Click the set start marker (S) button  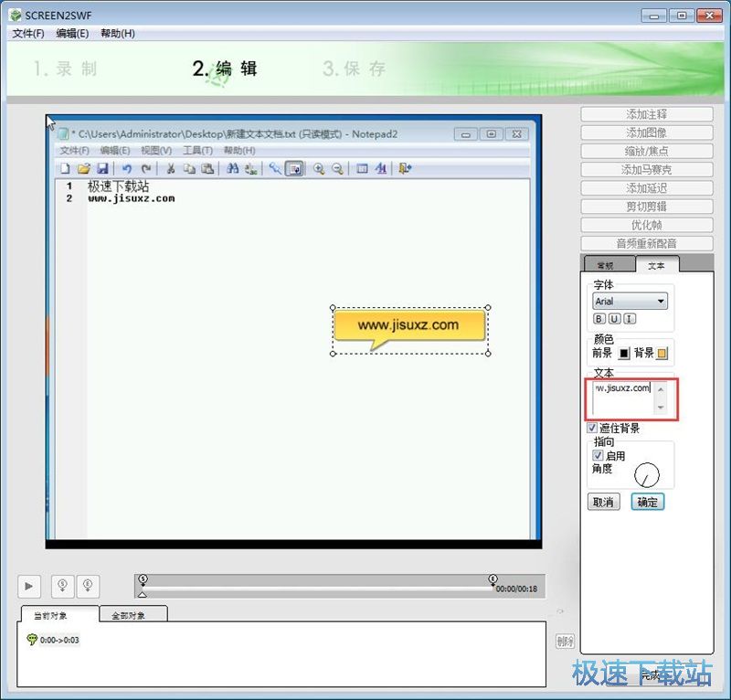tap(62, 586)
